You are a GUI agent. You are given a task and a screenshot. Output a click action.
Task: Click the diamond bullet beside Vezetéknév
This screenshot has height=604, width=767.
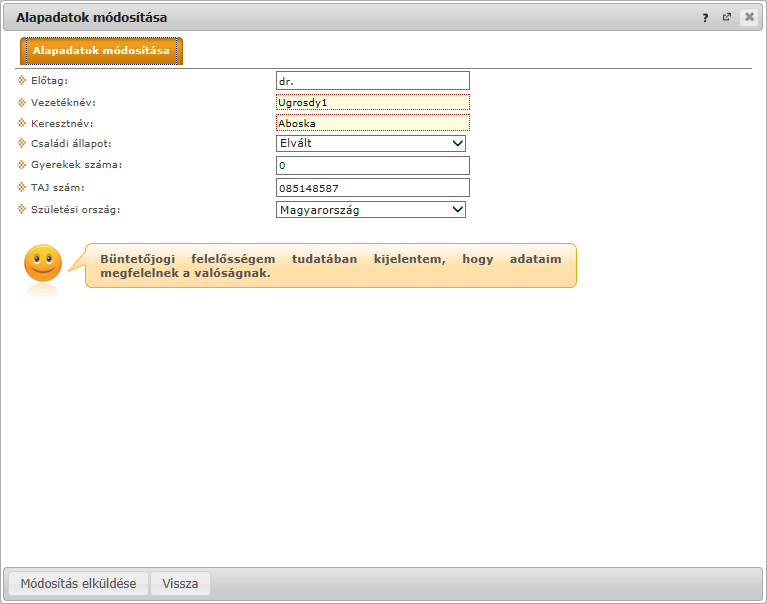point(22,102)
